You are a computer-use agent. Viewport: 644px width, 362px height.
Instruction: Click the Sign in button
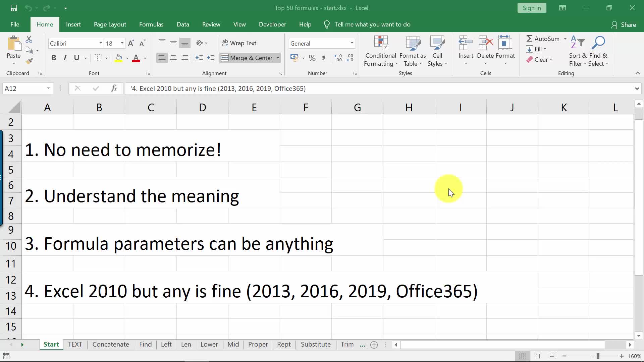click(x=532, y=8)
